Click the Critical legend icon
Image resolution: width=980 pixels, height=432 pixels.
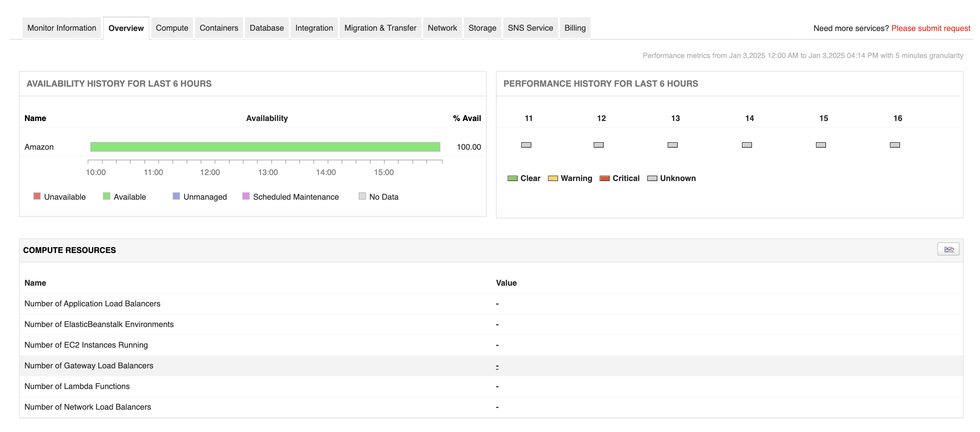pos(605,178)
